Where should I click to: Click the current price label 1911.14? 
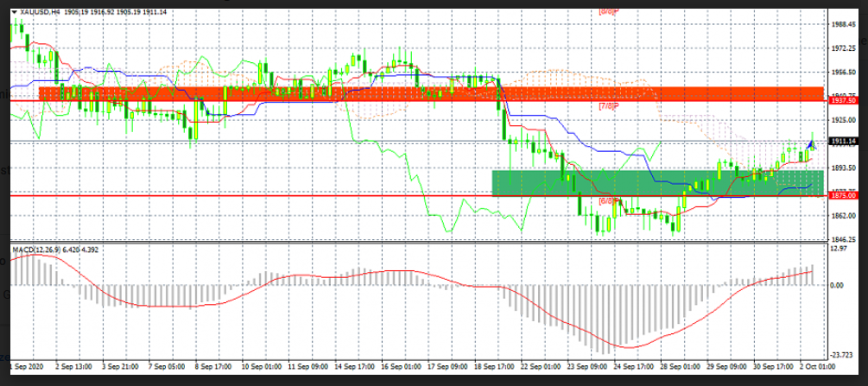841,141
